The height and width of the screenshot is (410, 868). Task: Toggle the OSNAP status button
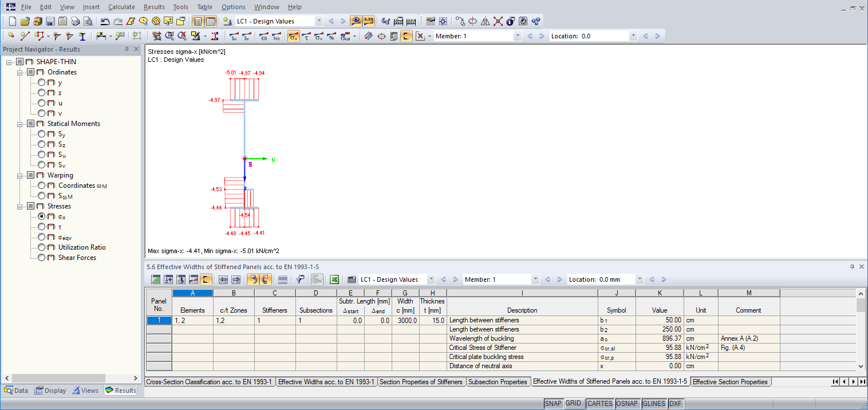pyautogui.click(x=627, y=403)
